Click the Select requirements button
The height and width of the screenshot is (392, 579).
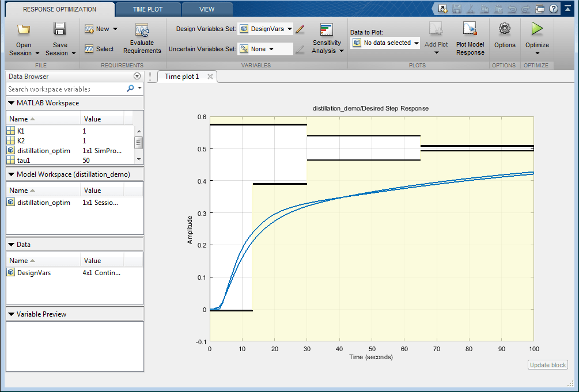pyautogui.click(x=99, y=50)
